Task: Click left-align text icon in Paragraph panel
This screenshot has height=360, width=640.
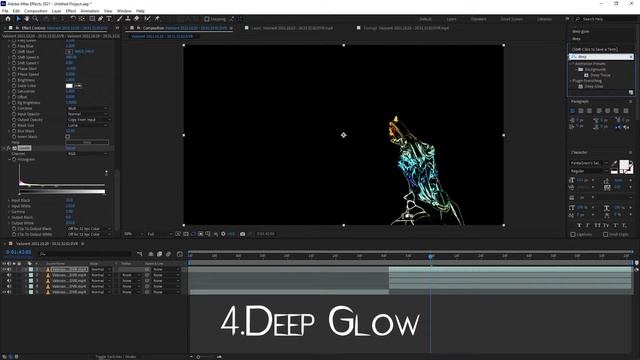Action: point(573,111)
